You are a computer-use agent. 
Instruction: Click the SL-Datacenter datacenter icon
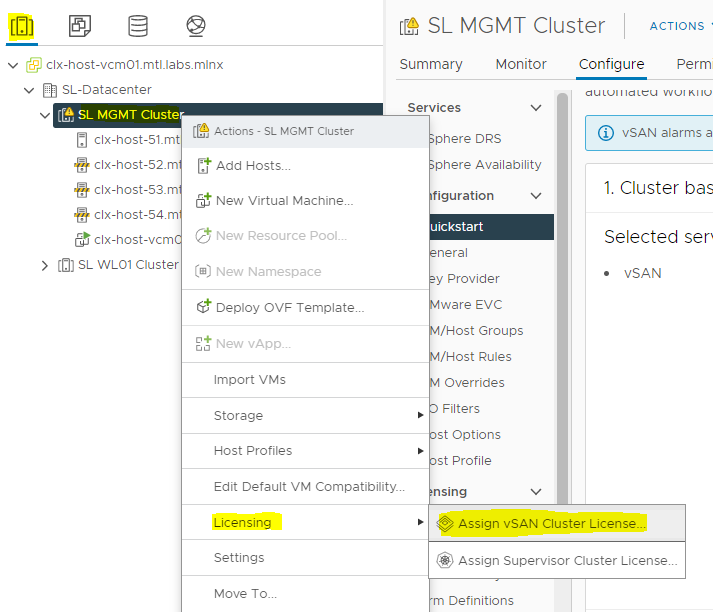(x=50, y=90)
